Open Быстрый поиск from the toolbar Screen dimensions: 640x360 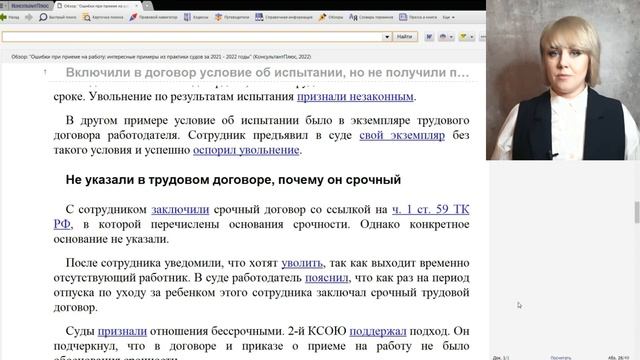point(58,17)
